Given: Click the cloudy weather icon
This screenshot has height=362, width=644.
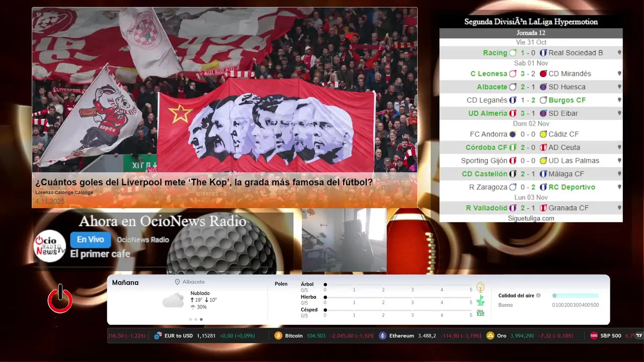Looking at the screenshot, I should pos(173,300).
